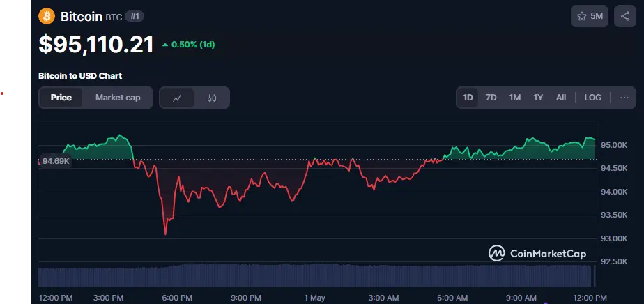The image size is (644, 304).
Task: Toggle LOG scale on the chart
Action: click(592, 98)
